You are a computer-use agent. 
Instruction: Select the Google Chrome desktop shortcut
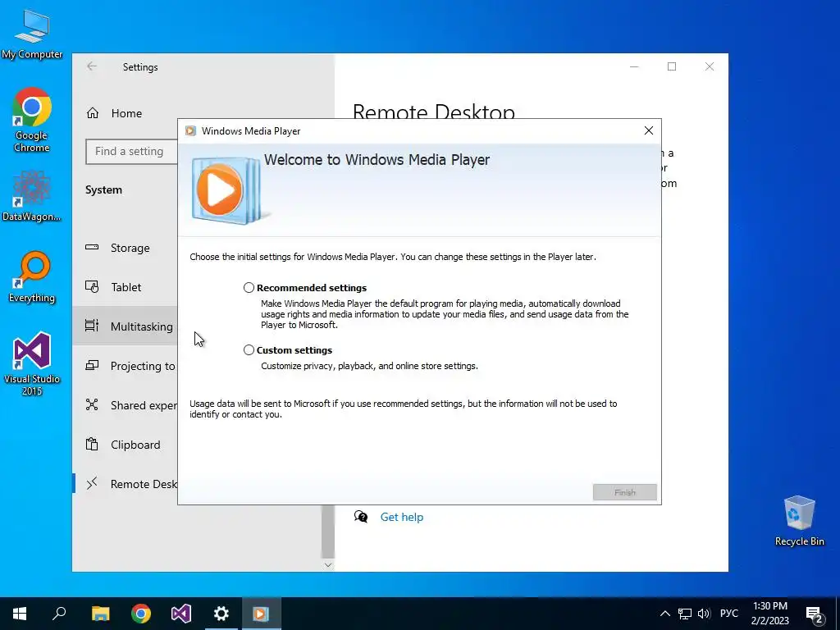point(32,120)
